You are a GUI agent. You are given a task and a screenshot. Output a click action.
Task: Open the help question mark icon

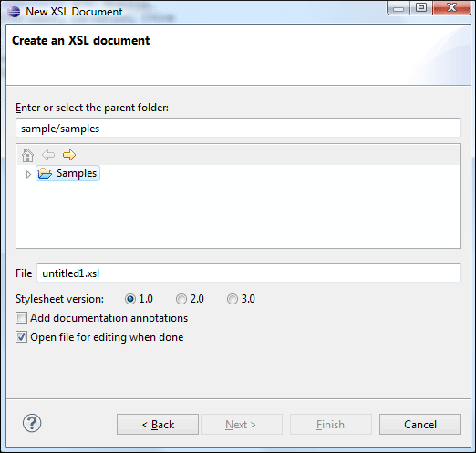tap(32, 423)
